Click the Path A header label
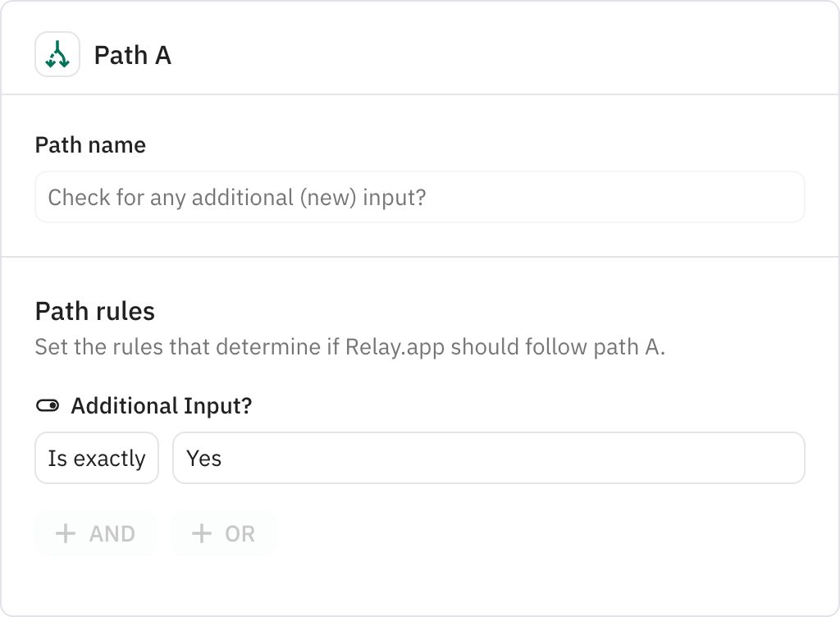Viewport: 840px width, 617px height. click(x=132, y=55)
